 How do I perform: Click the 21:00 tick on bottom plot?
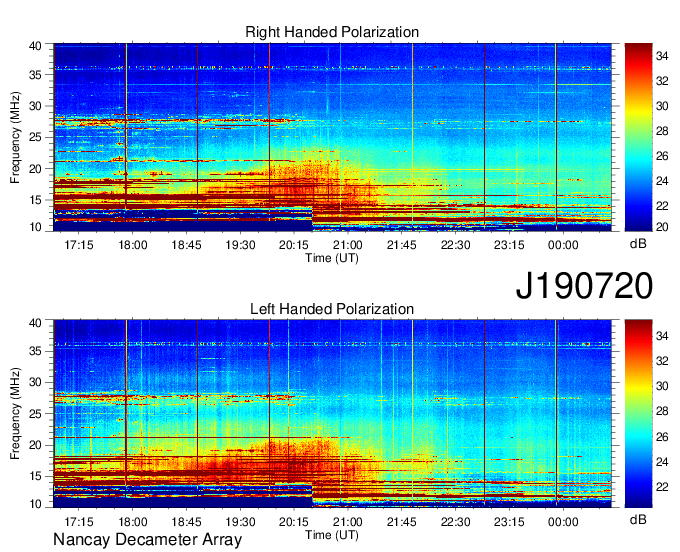pos(347,522)
